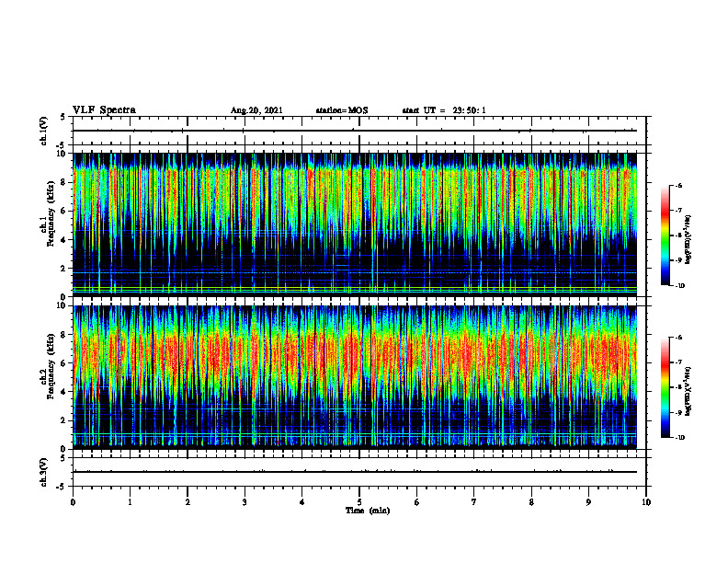This screenshot has width=728, height=563.
Task: Click the ch.1 spectrogram colorbar
Action: (x=665, y=236)
